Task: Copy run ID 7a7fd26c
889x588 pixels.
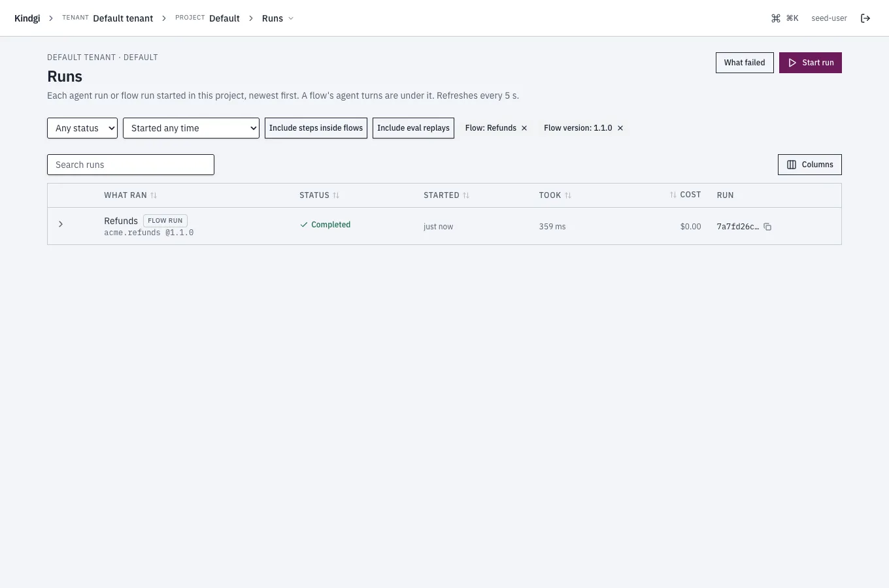Action: coord(767,227)
